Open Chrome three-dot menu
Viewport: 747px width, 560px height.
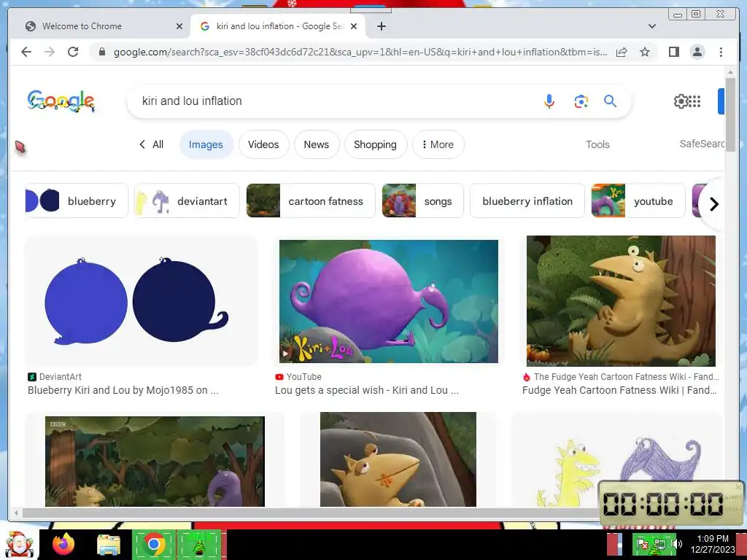click(x=721, y=52)
